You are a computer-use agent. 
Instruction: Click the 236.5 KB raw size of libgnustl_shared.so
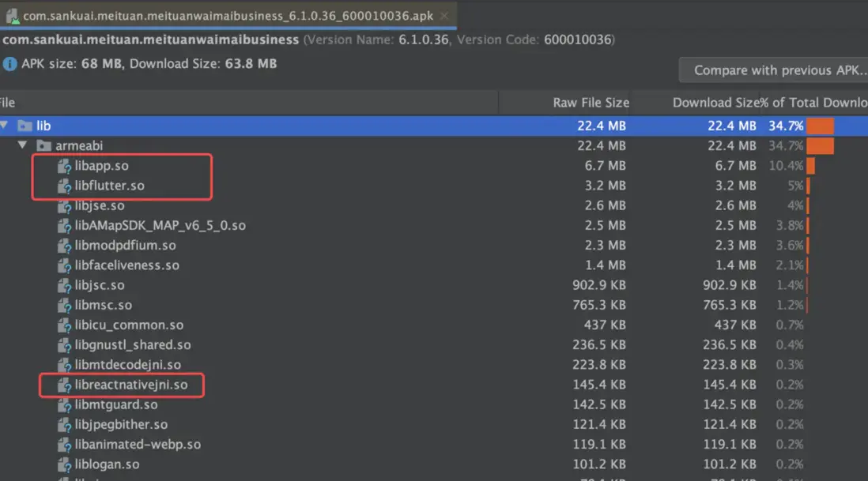click(x=599, y=345)
